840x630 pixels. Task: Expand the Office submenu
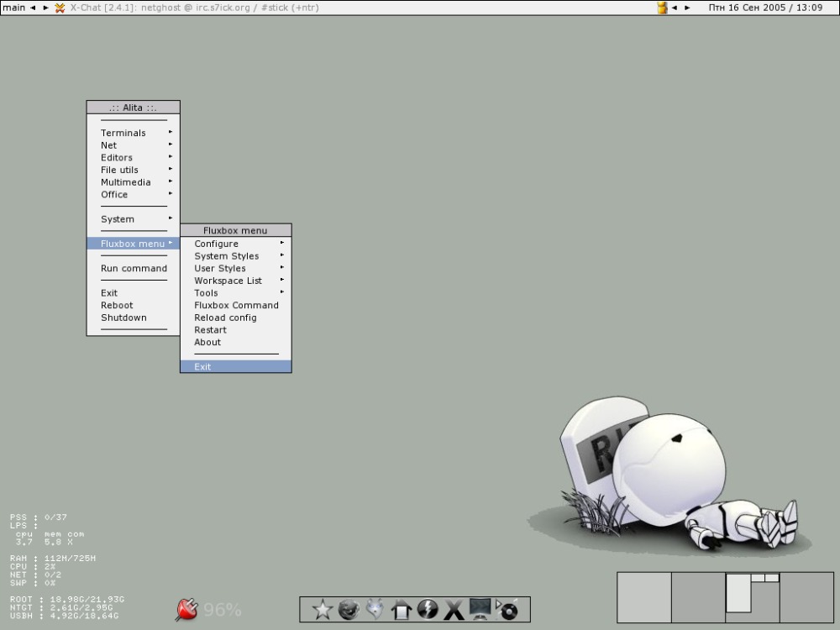[134, 194]
